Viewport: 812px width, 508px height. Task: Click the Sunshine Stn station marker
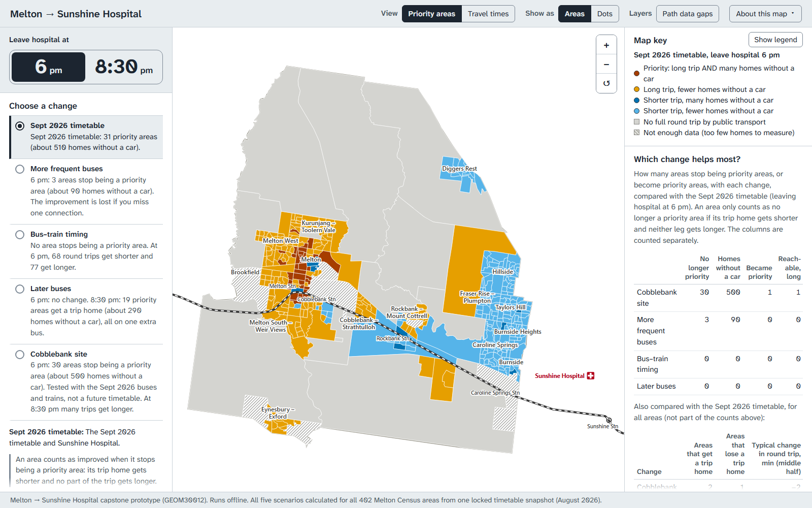(609, 420)
